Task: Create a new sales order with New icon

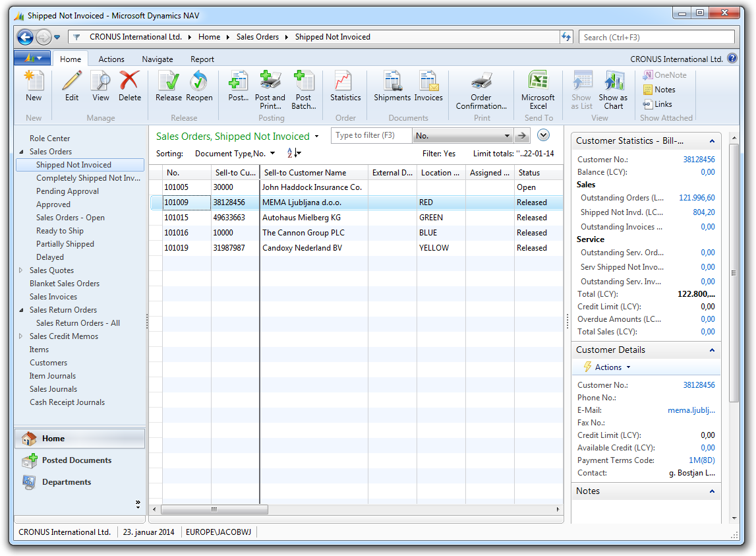Action: click(x=34, y=86)
